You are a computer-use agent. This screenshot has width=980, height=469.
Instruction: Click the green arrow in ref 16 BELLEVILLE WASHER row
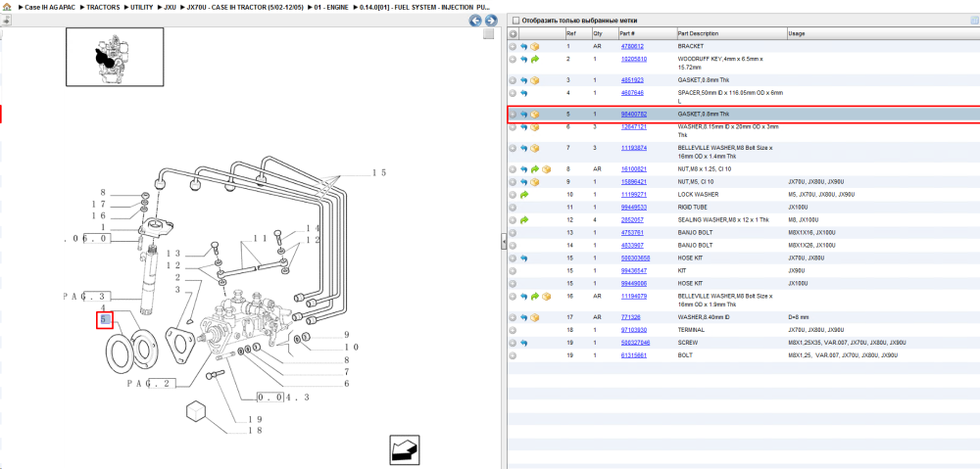pos(535,296)
